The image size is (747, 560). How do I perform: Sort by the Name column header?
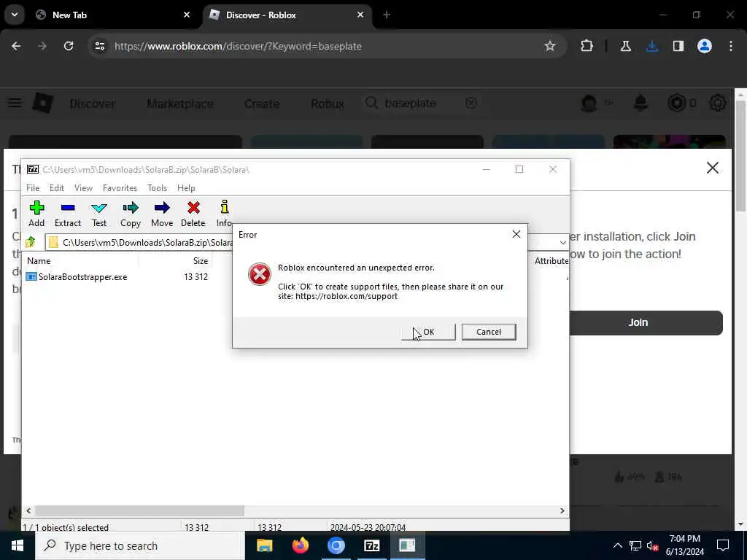click(39, 261)
